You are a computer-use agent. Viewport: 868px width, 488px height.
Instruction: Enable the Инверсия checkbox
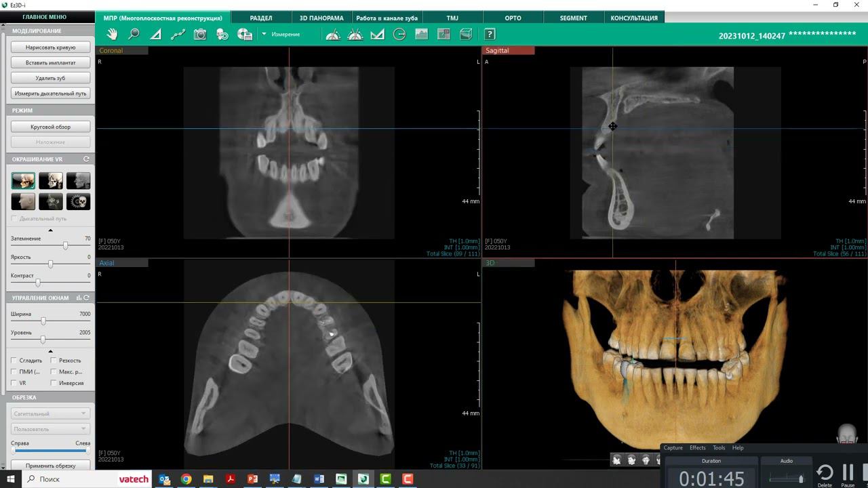pos(54,383)
